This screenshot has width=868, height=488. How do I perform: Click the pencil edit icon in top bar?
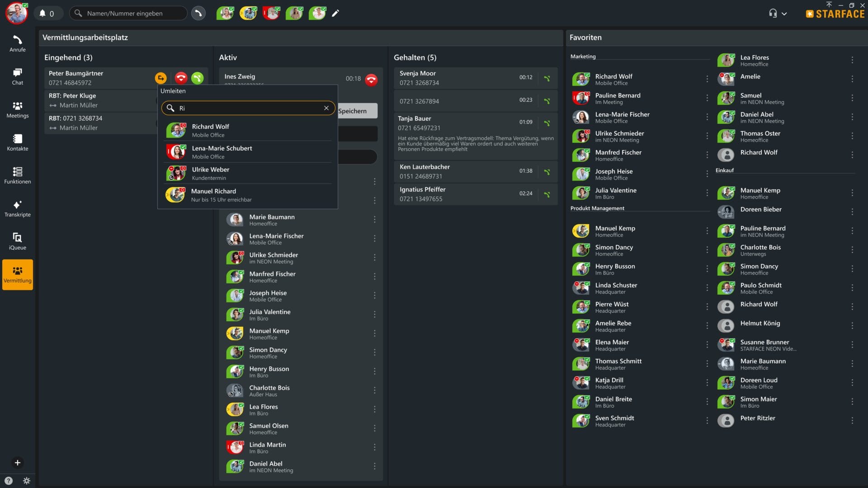click(335, 14)
